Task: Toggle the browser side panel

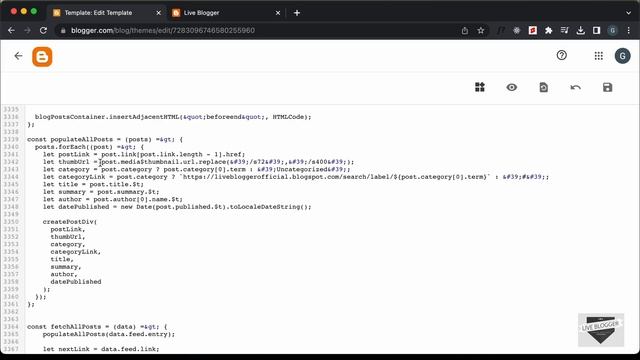Action: [x=596, y=30]
